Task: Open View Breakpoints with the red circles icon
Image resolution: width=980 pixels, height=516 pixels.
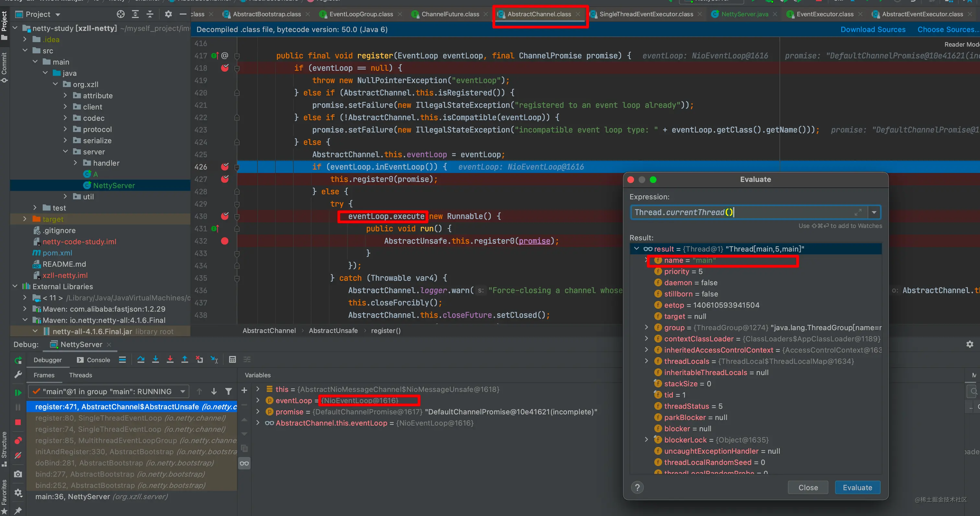Action: pos(18,440)
